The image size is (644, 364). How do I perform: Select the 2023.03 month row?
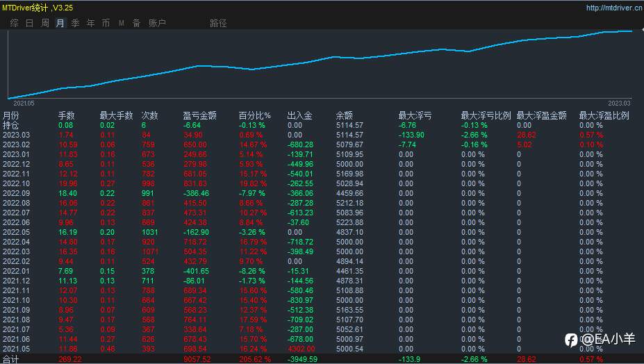pyautogui.click(x=322, y=135)
